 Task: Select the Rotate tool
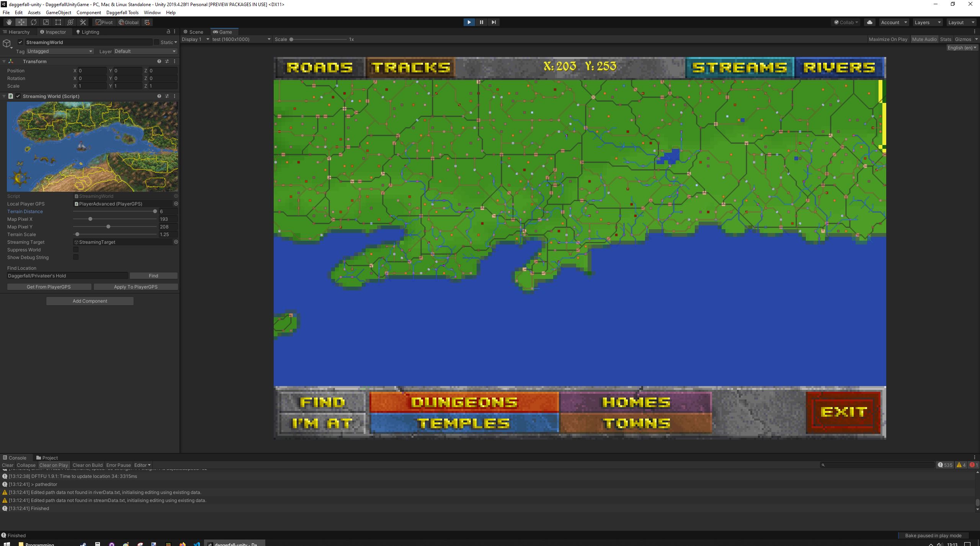tap(34, 22)
